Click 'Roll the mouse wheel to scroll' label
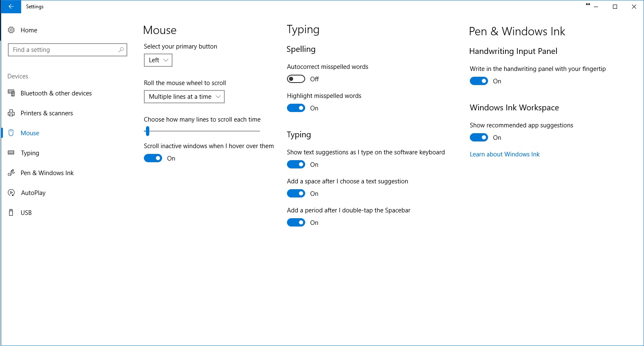The height and width of the screenshot is (346, 644). tap(185, 83)
